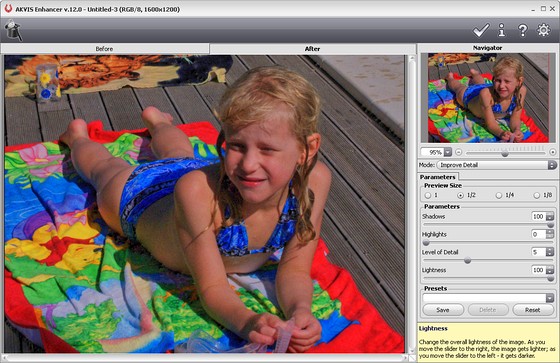Screen dimensions: 560x363
Task: Apply result with the checkmark icon
Action: click(x=481, y=30)
